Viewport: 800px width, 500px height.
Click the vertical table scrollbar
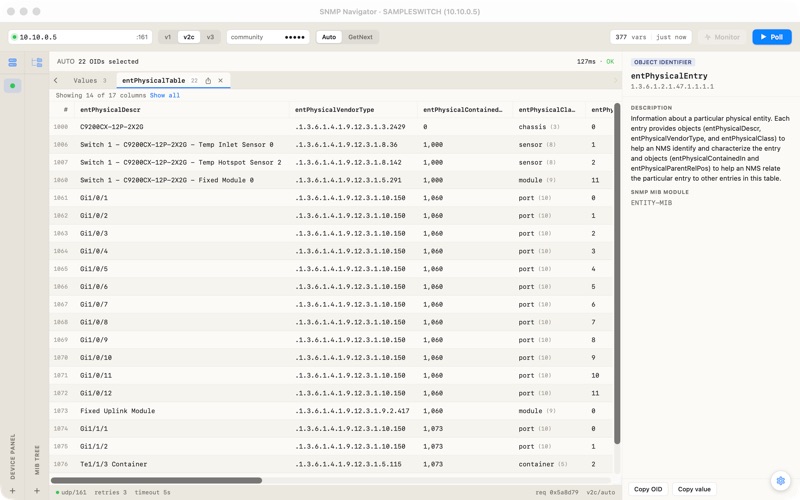point(617,273)
